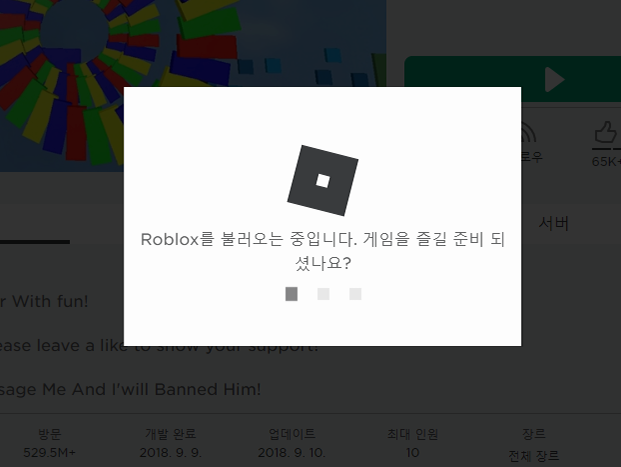Click the 개발 완료 label

click(x=170, y=434)
